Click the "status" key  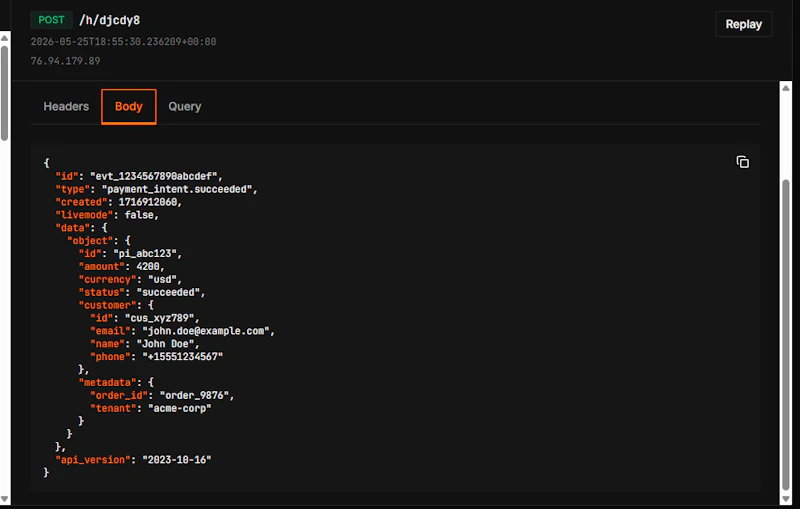pos(102,292)
